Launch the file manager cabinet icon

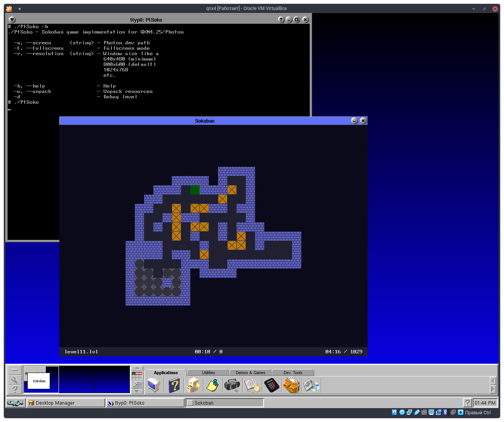click(193, 385)
